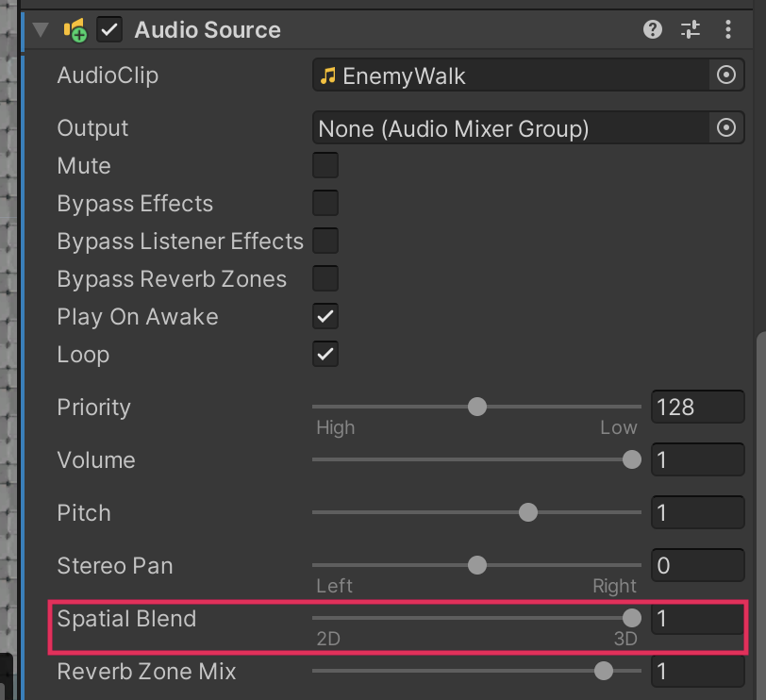This screenshot has height=700, width=766.
Task: Click the Output mixer group picker circle
Action: pos(725,128)
